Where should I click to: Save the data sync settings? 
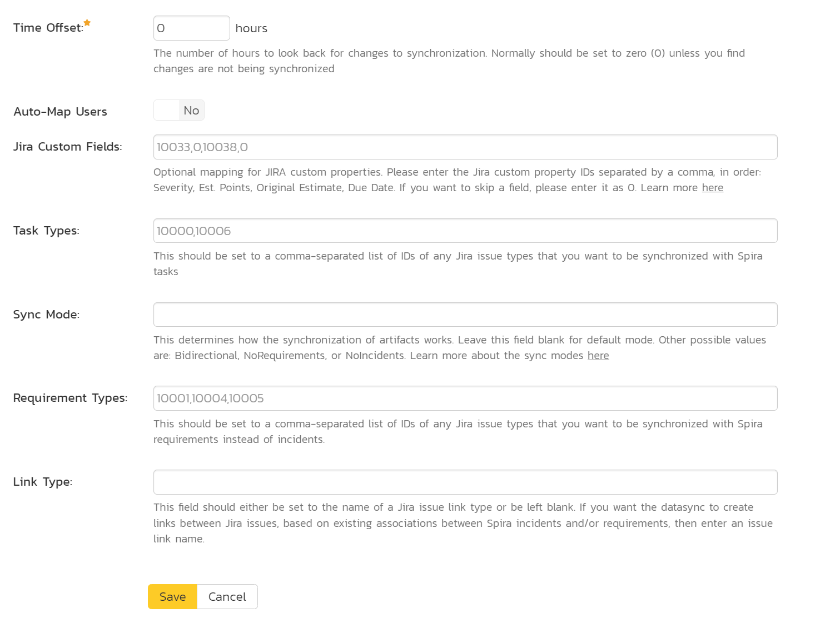coord(172,597)
